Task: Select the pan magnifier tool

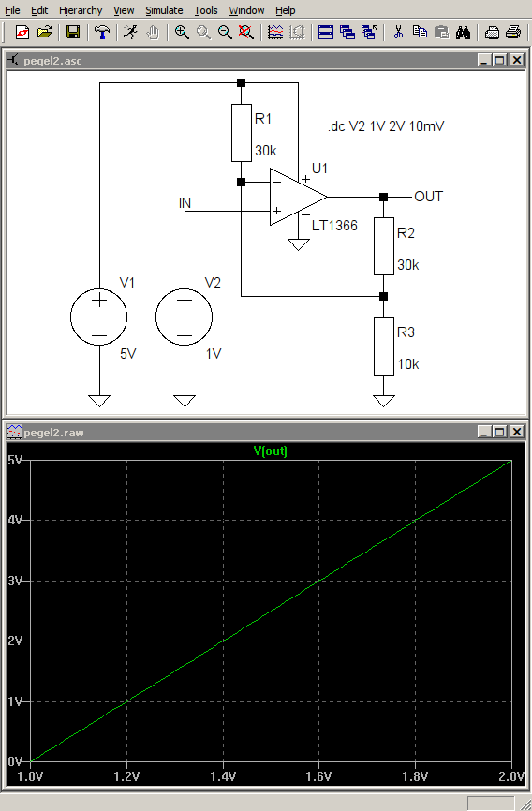Action: coord(203,33)
